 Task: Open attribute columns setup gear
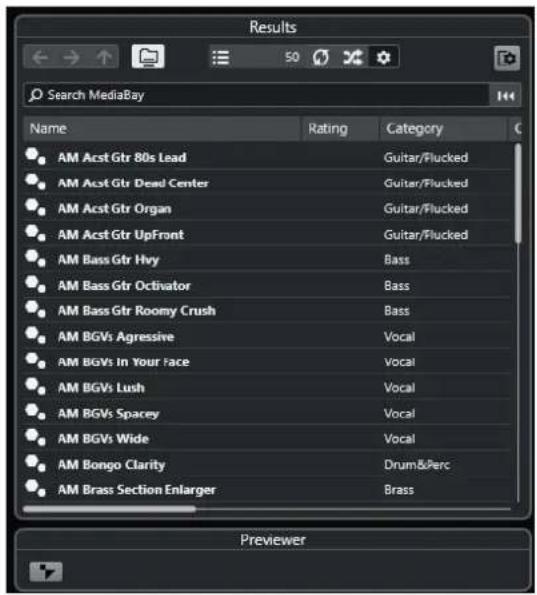(x=383, y=57)
